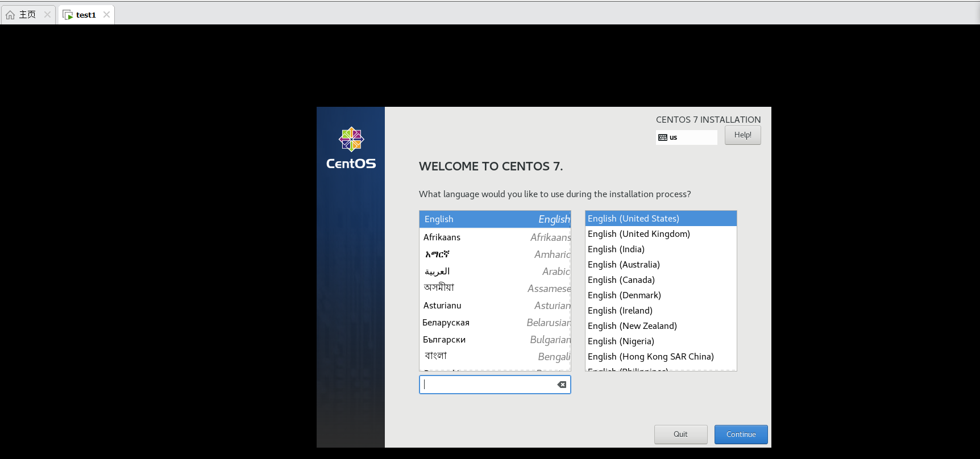This screenshot has height=459, width=980.
Task: Switch to the test1 tab
Action: pyautogui.click(x=86, y=15)
